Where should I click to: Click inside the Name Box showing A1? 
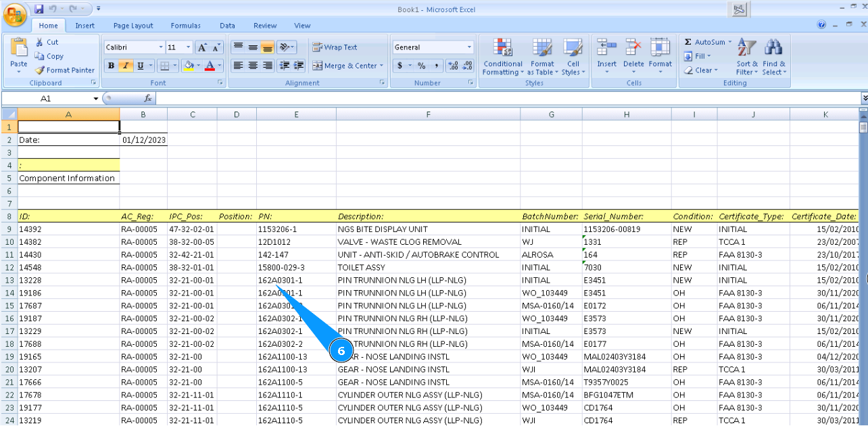tap(46, 99)
